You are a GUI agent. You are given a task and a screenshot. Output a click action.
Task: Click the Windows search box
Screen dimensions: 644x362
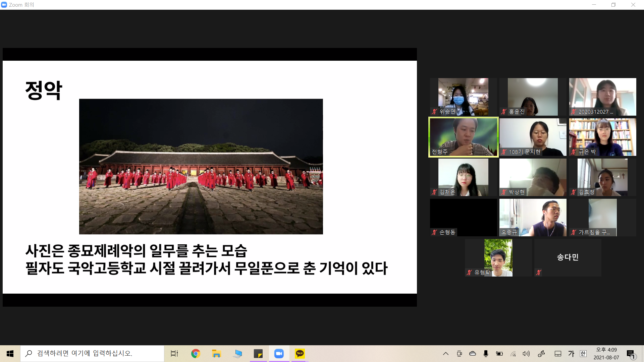tap(92, 354)
